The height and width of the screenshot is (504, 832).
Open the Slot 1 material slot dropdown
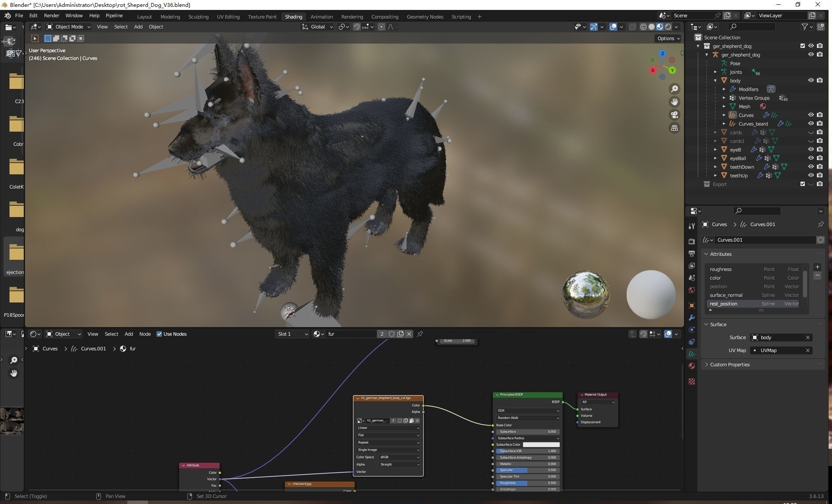click(292, 334)
